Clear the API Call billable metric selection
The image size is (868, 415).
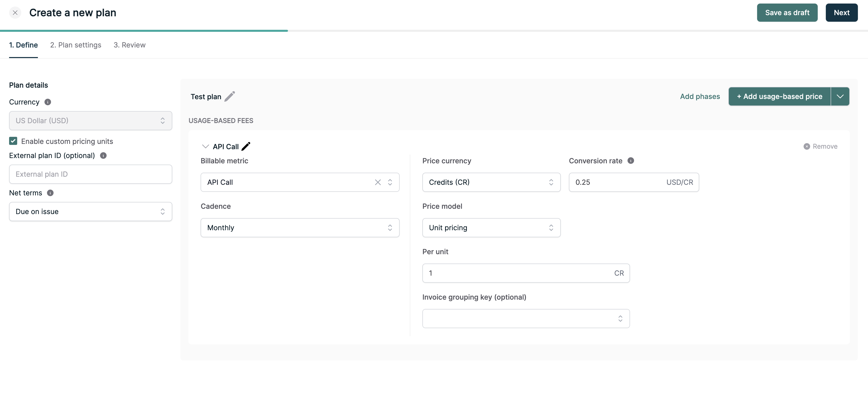pos(378,182)
